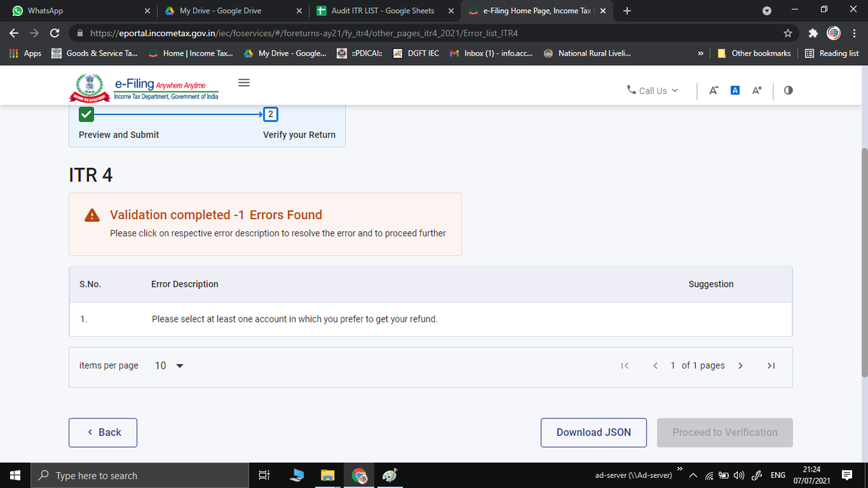Click the ENG language indicator
This screenshot has width=868, height=488.
(778, 476)
